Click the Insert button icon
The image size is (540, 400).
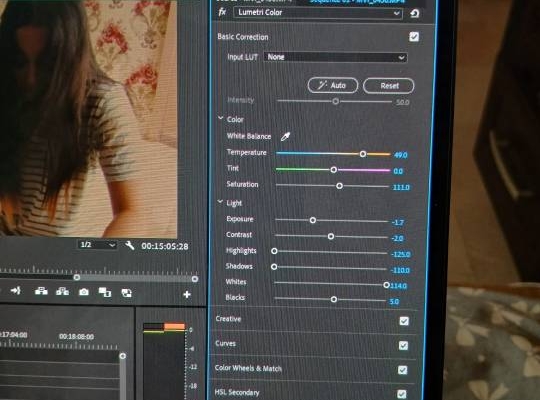[x=15, y=291]
